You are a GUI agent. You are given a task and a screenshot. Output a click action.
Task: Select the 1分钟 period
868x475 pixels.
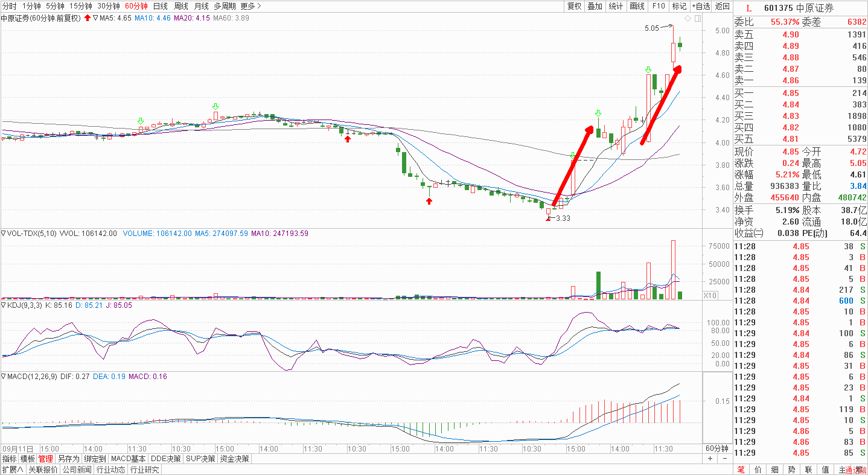(x=31, y=6)
